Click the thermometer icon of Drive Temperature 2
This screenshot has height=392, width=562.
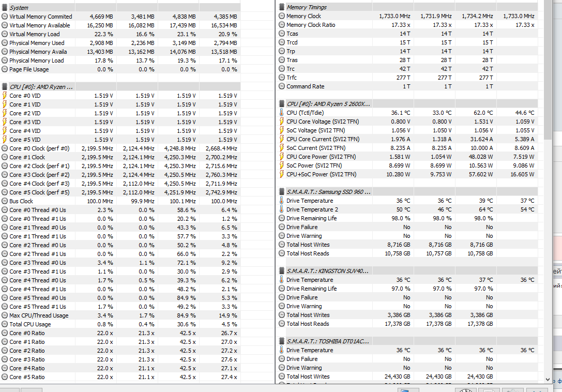point(282,209)
